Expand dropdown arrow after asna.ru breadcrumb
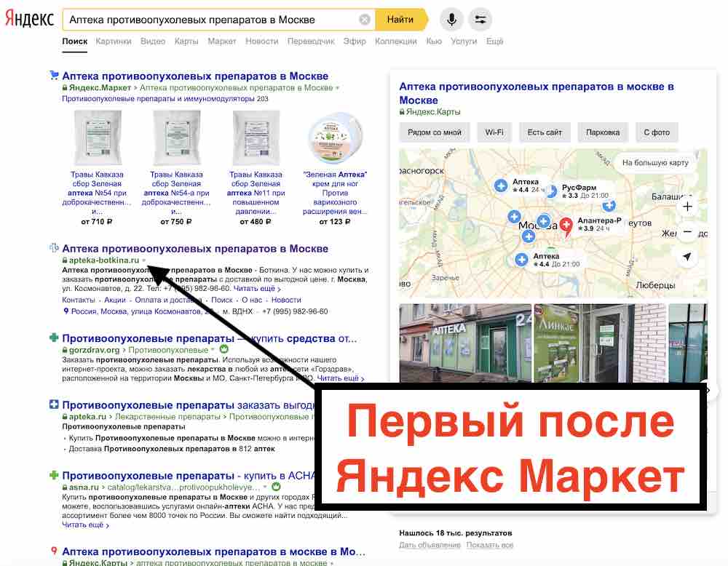 click(x=265, y=487)
